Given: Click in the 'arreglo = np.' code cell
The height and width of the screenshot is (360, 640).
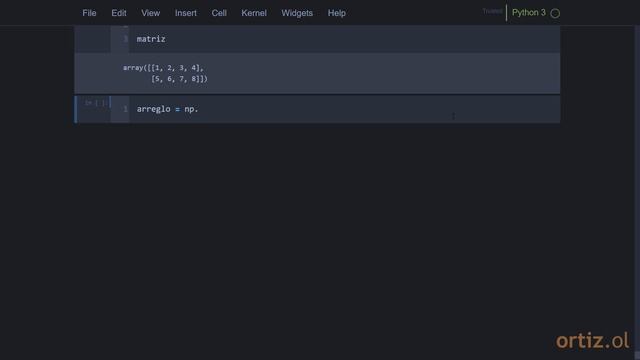Looking at the screenshot, I should click(x=344, y=109).
